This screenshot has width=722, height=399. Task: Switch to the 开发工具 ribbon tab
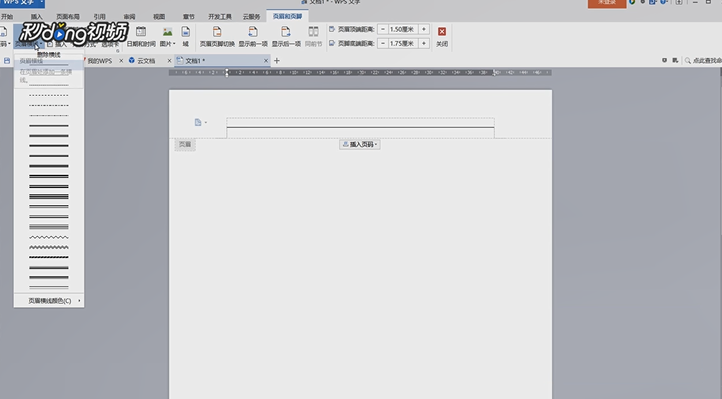pyautogui.click(x=220, y=17)
